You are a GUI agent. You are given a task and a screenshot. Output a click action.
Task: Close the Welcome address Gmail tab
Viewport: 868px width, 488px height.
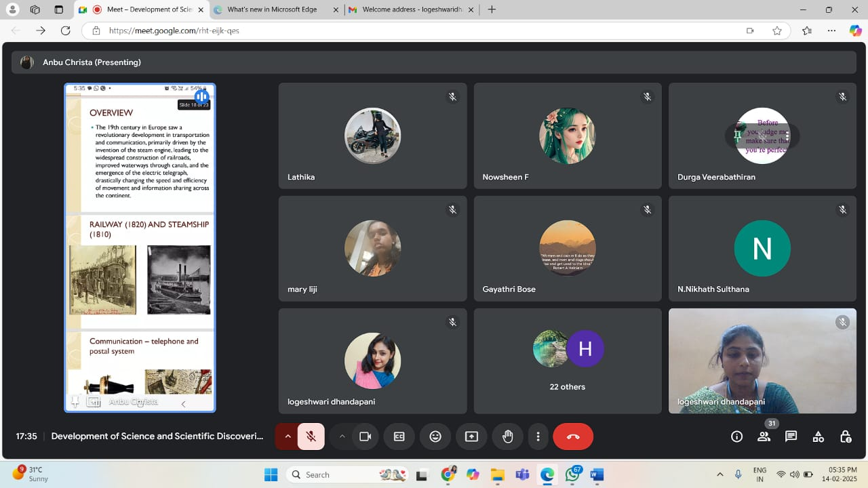(470, 9)
